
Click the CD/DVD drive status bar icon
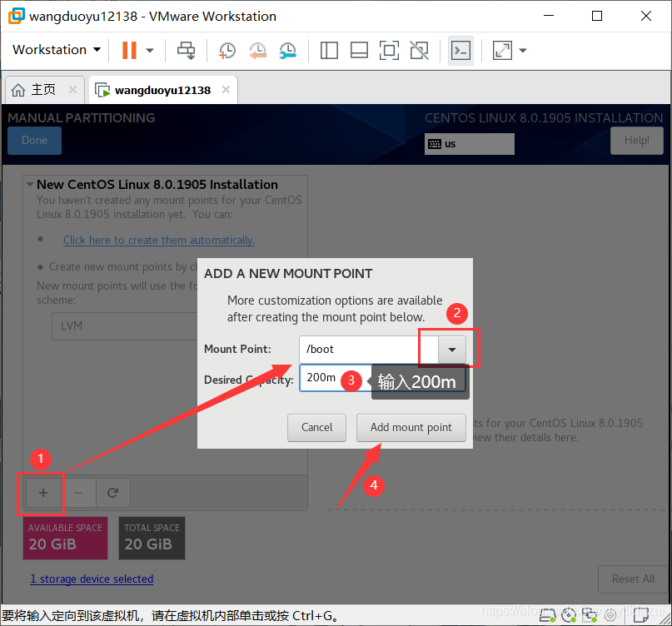coord(569,616)
